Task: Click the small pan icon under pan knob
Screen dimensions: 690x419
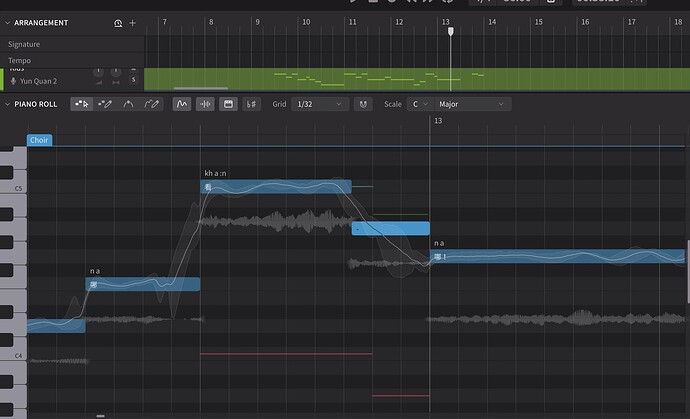Action: 116,83
